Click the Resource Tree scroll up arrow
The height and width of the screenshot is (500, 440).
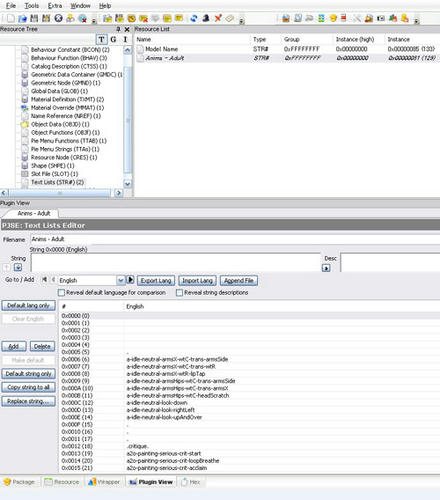click(127, 50)
